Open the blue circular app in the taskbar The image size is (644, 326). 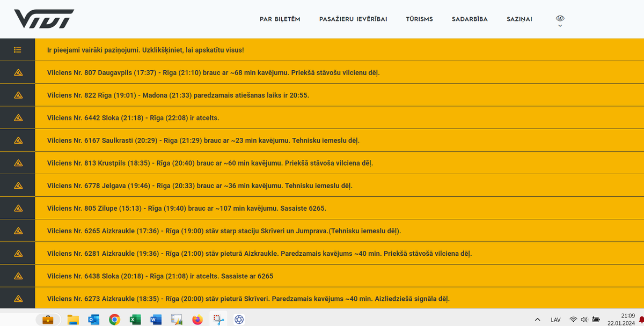[239, 320]
